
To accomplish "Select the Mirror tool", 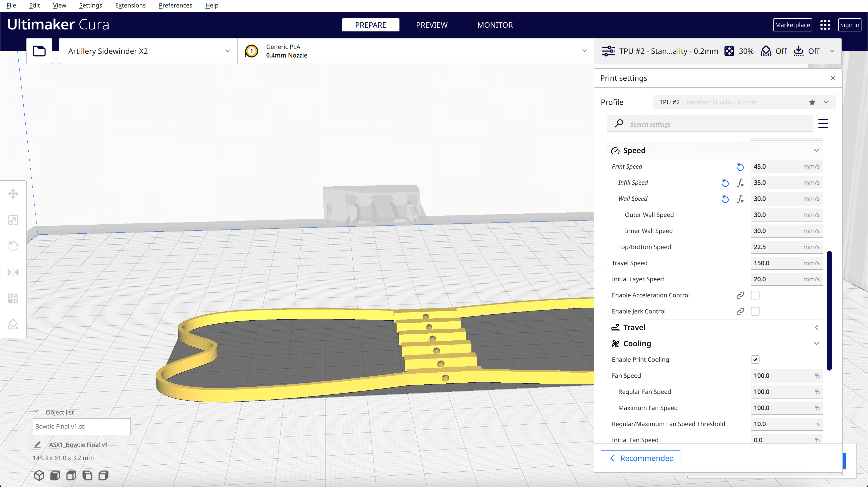I will pos(13,272).
